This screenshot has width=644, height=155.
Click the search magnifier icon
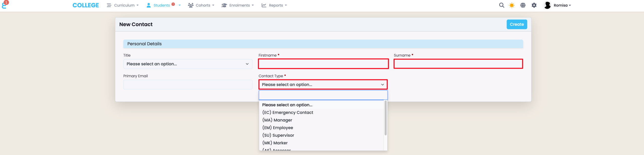point(501,5)
